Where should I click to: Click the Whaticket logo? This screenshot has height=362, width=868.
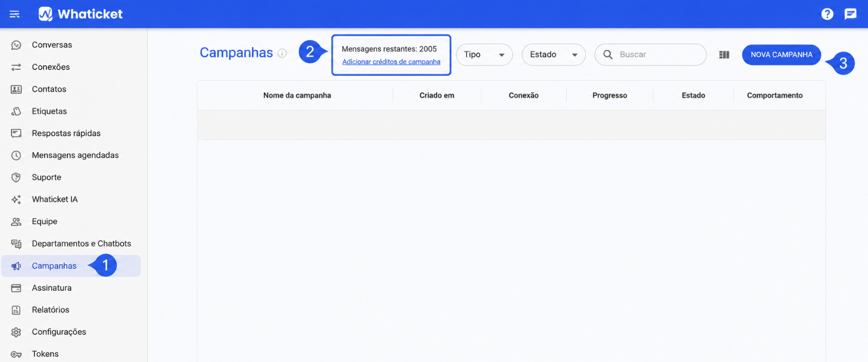[80, 14]
